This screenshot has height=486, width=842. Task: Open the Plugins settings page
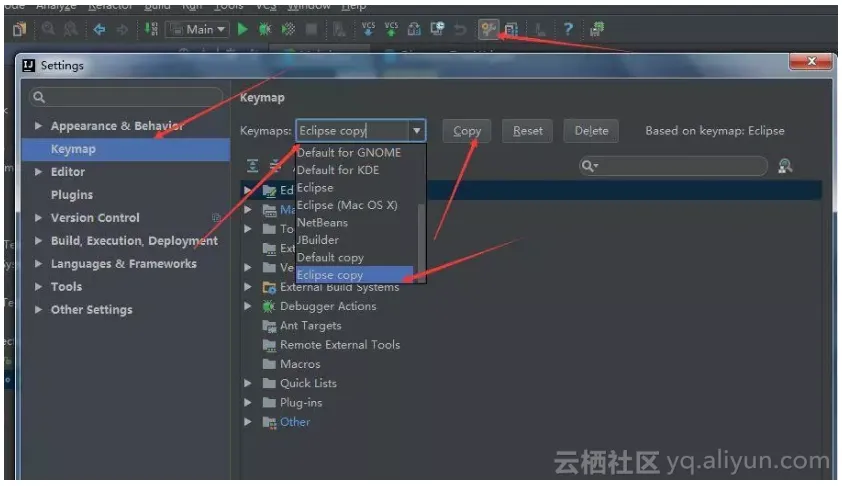[72, 195]
